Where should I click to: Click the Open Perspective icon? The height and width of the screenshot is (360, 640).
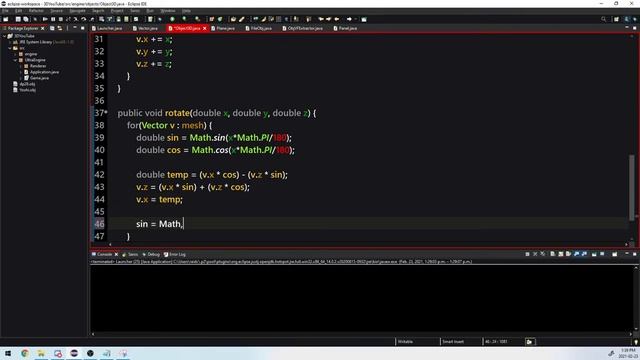616,19
